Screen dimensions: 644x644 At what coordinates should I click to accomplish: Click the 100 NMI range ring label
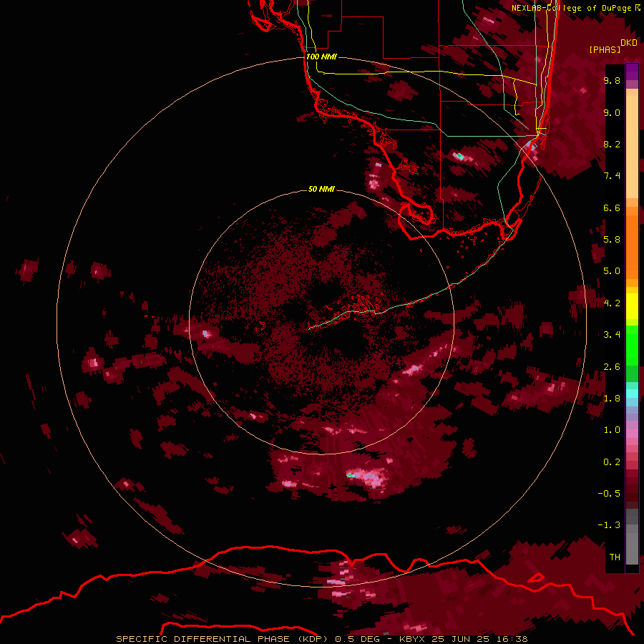pyautogui.click(x=321, y=57)
